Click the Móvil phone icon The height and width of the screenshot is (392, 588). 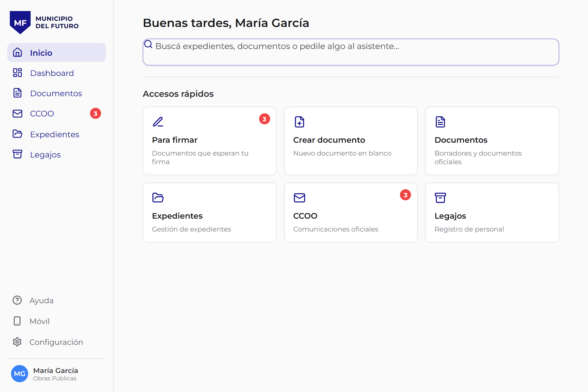(x=17, y=321)
